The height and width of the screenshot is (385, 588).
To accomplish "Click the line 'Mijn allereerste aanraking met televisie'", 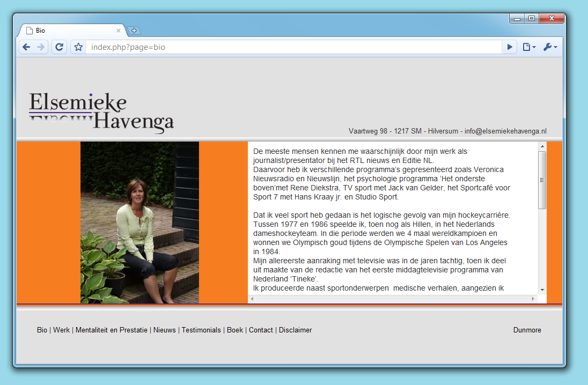I will coord(379,261).
